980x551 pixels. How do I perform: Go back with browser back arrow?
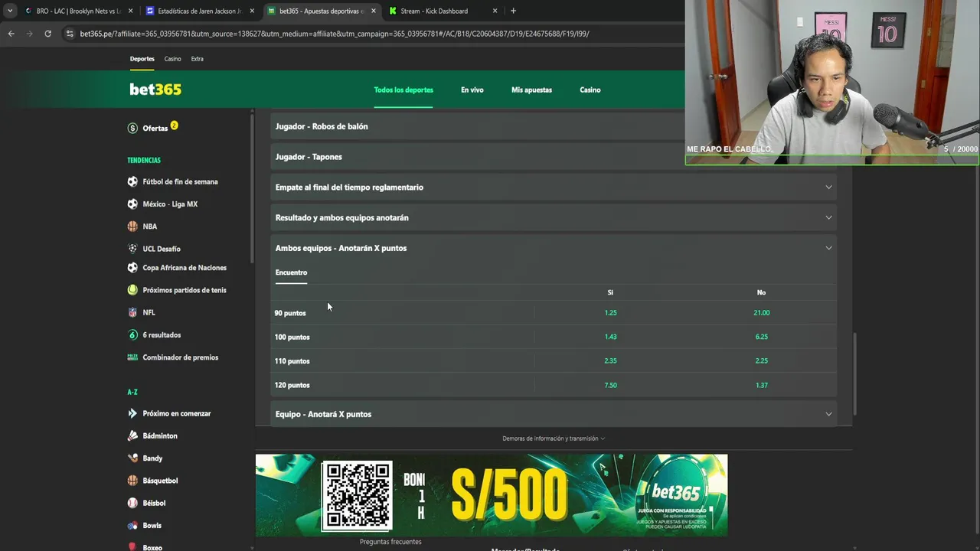tap(11, 34)
